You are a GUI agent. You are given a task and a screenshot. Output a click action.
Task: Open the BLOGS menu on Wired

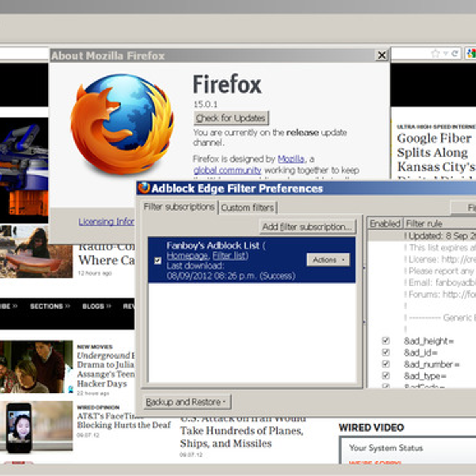pos(96,306)
